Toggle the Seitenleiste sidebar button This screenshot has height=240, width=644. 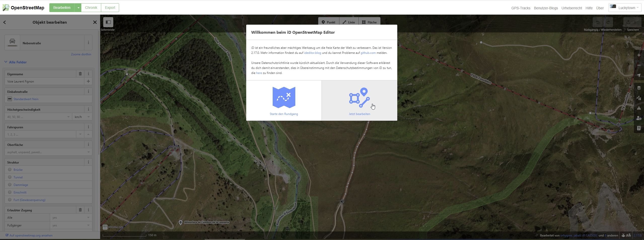click(108, 22)
